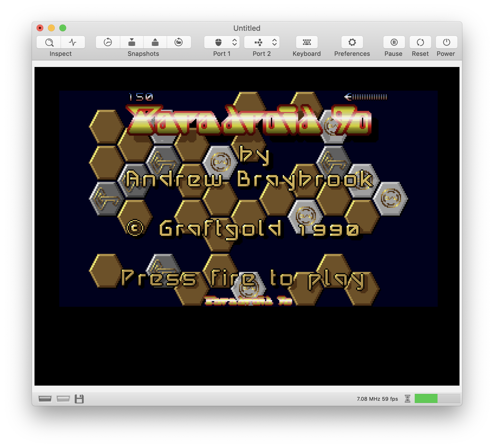Click the lighter LED indicator in status bar
The image size is (494, 448).
[63, 399]
